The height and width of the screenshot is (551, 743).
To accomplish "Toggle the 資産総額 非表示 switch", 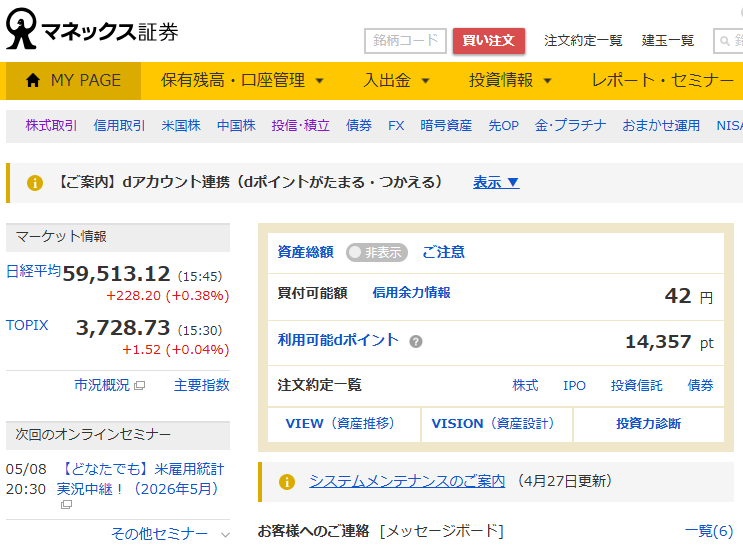I will 377,253.
